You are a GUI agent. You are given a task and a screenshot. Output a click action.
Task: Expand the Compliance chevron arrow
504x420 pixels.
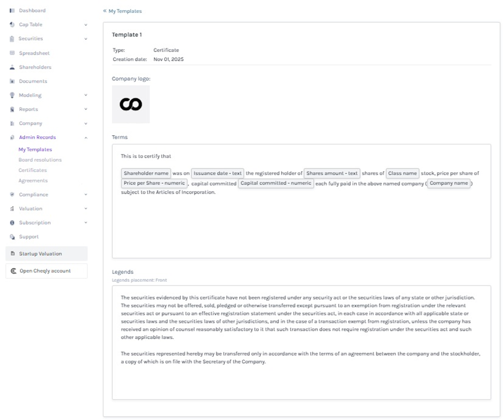(86, 195)
